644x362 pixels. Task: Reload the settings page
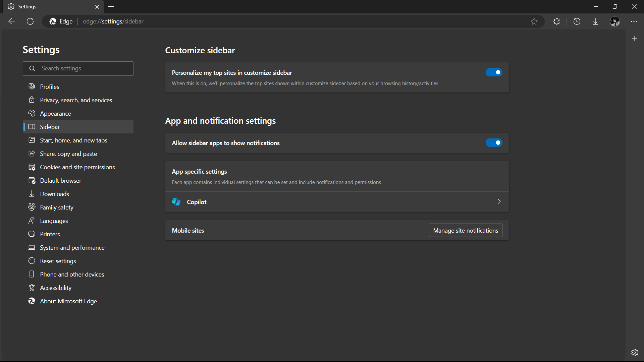[30, 21]
